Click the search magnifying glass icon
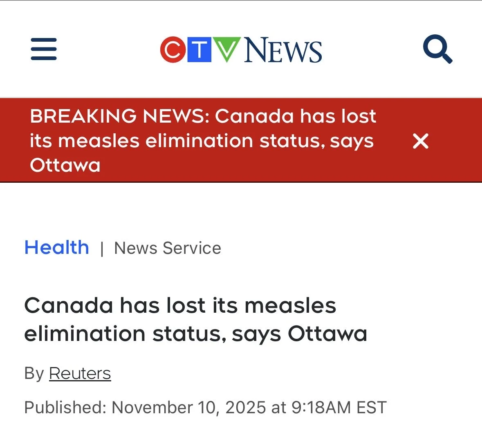This screenshot has height=448, width=482. click(x=437, y=49)
